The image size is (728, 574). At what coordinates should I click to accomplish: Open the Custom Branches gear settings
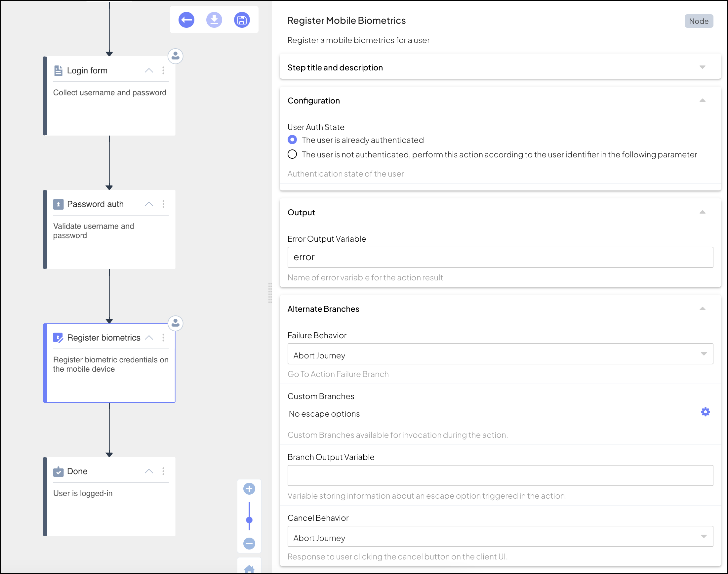pos(705,412)
